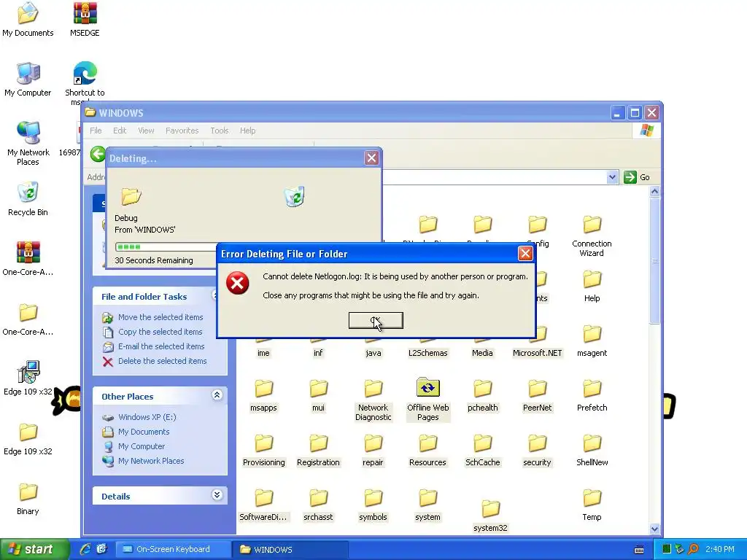Select the mui folder

pyautogui.click(x=318, y=395)
